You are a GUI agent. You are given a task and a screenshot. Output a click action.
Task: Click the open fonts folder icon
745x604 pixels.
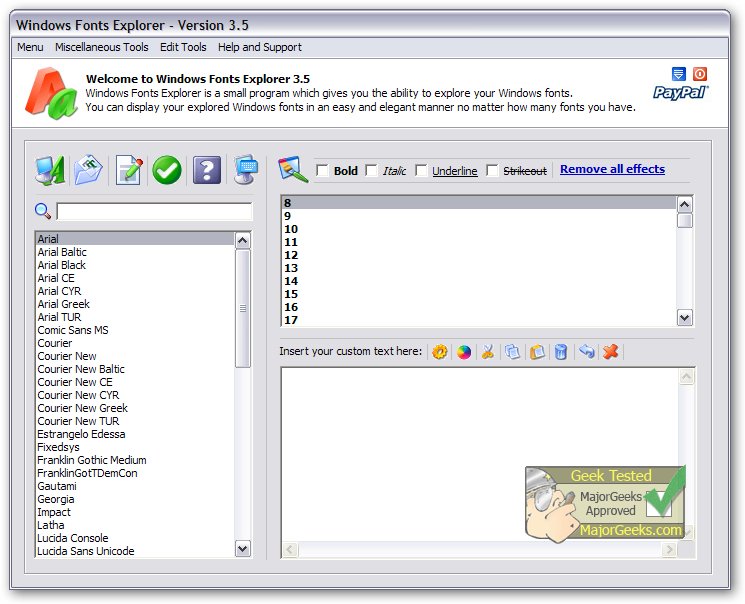pyautogui.click(x=88, y=170)
